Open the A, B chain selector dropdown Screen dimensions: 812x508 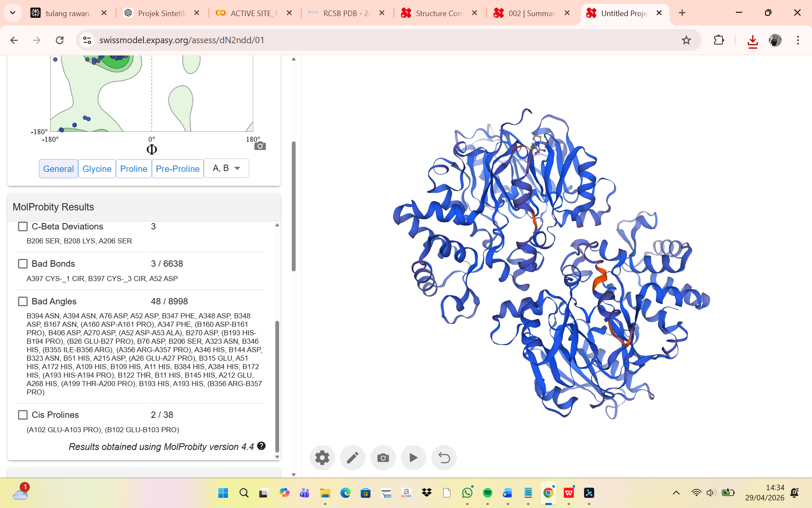[x=227, y=168]
